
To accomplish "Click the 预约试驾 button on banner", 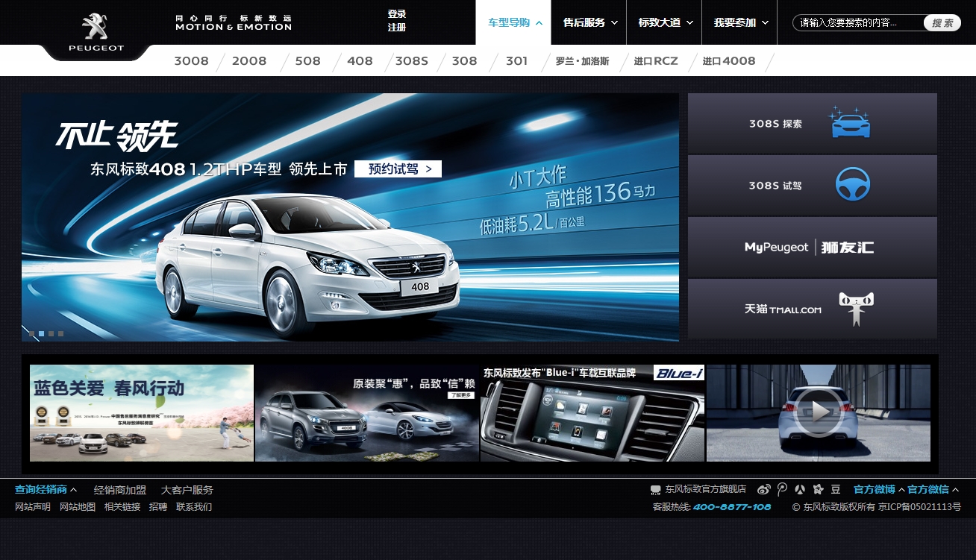I will coord(398,169).
